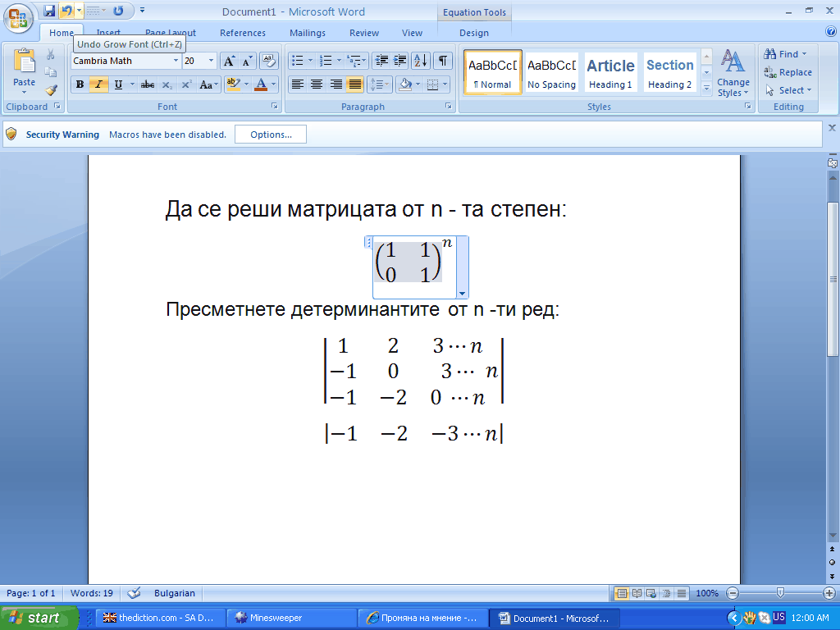Viewport: 840px width, 630px height.
Task: Click the Cut scissors icon
Action: coord(51,54)
